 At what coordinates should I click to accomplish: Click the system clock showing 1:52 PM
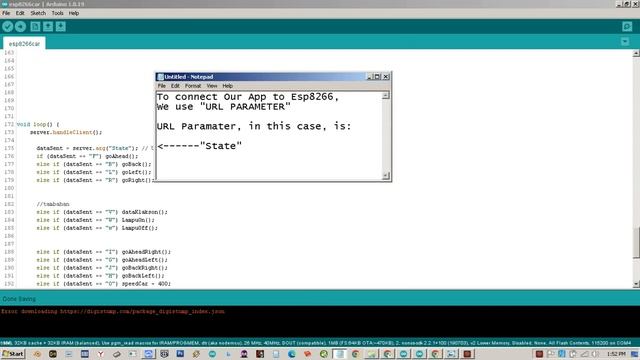616,354
